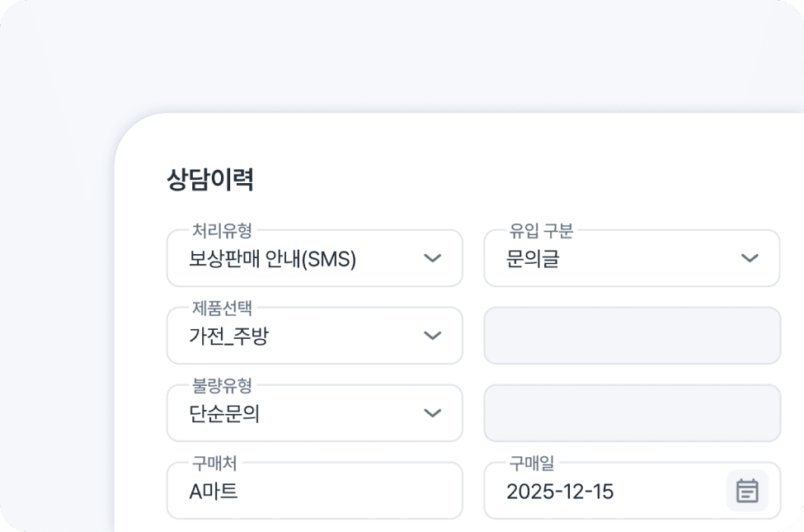Screen dimensions: 804x532
Task: Click the 처리유형 field label
Action: pyautogui.click(x=222, y=231)
